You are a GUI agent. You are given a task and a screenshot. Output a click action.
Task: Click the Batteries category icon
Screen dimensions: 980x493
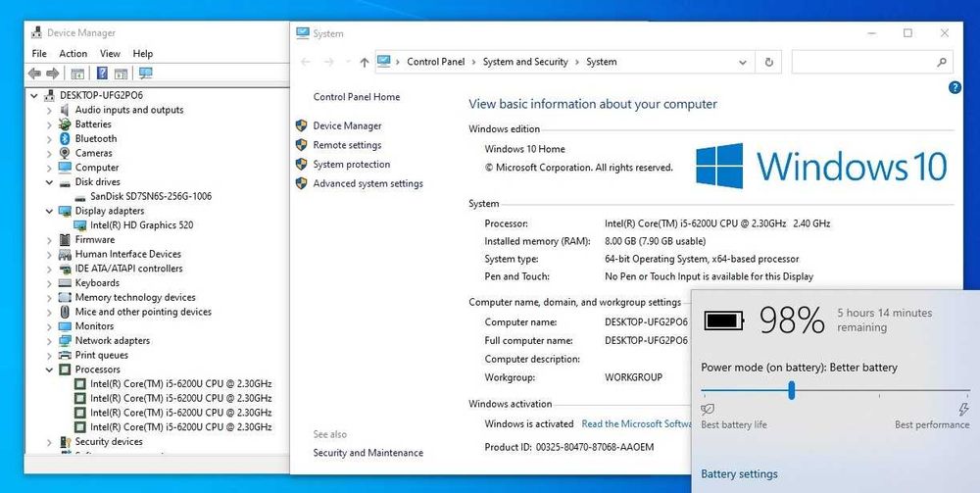(65, 124)
